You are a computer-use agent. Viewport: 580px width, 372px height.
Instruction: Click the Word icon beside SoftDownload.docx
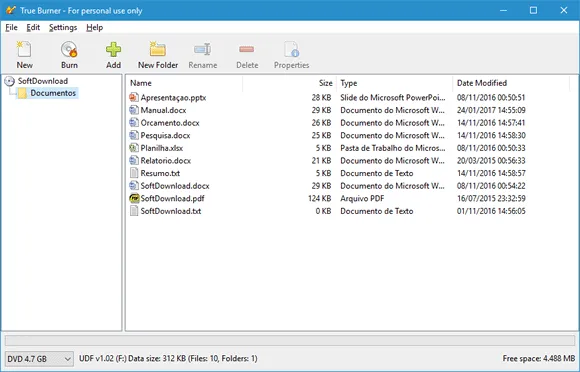pyautogui.click(x=134, y=186)
